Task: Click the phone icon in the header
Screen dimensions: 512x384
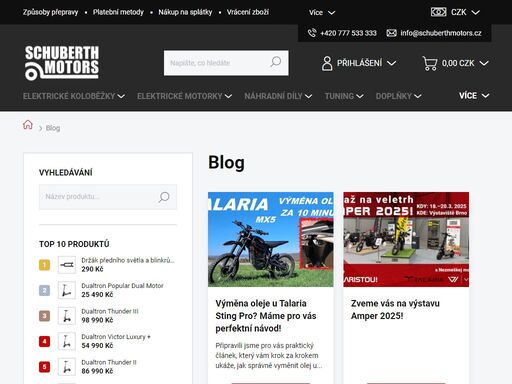Action: (312, 33)
